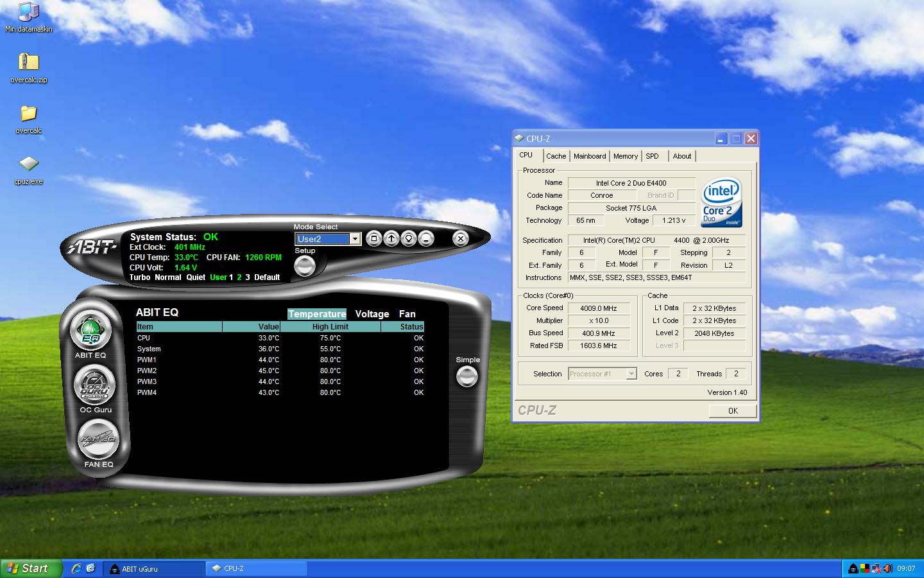
Task: Click the volume speaker tray icon
Action: click(x=888, y=568)
